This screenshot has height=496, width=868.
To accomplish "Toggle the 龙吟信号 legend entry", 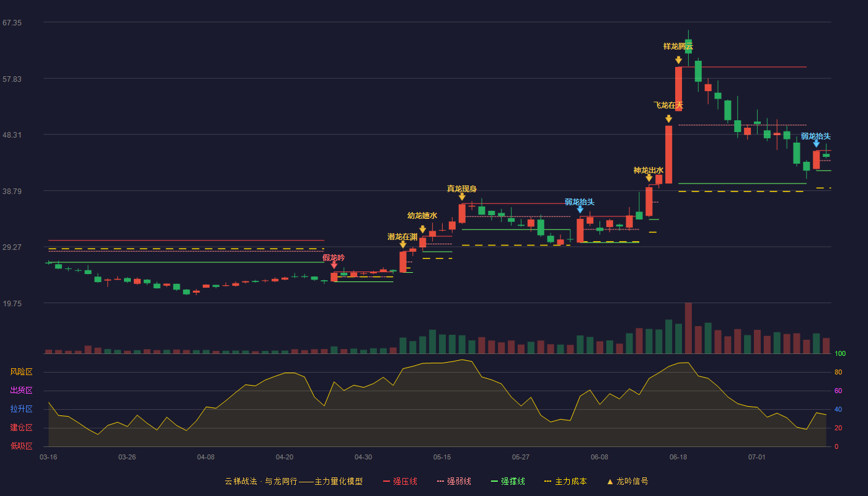I will [x=627, y=481].
